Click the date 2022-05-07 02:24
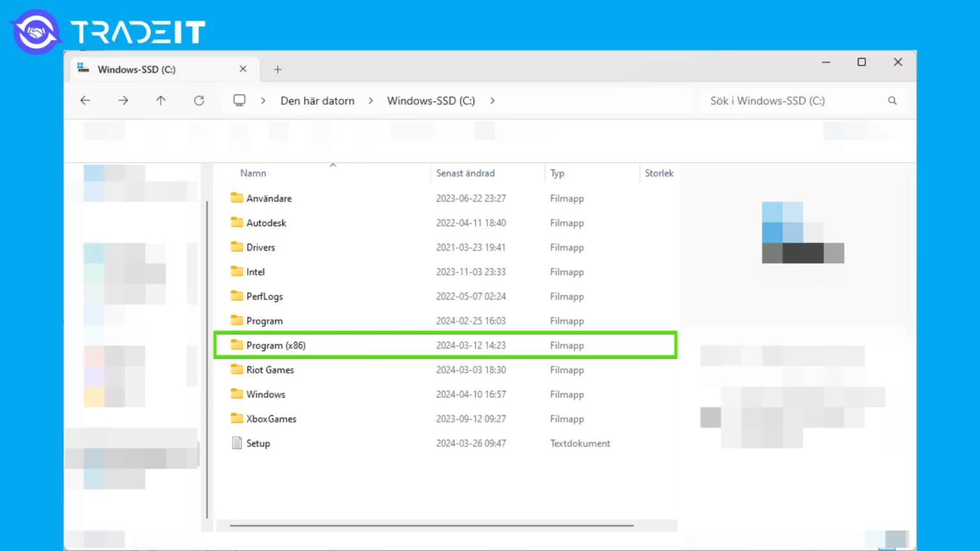This screenshot has height=551, width=980. (x=471, y=297)
